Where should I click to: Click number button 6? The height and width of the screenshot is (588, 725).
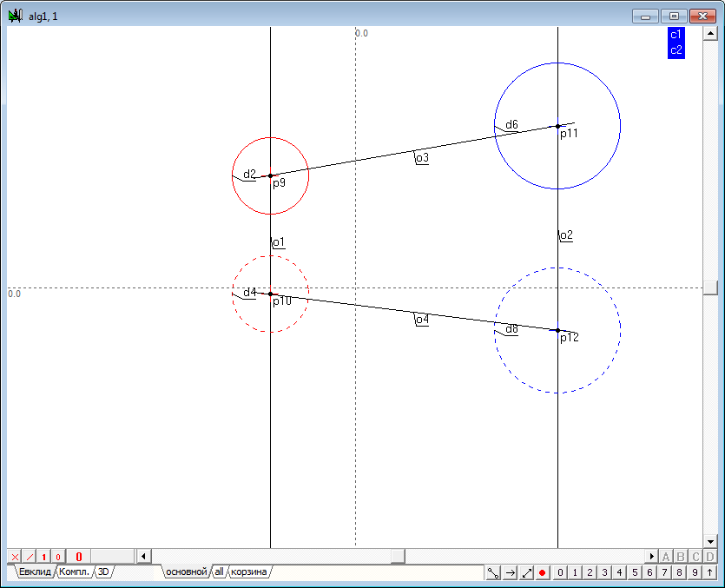[649, 572]
